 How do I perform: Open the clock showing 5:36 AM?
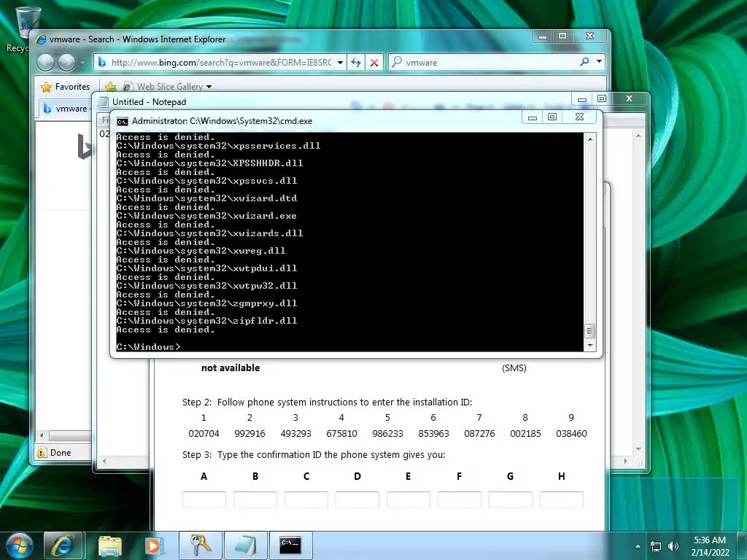(x=710, y=546)
